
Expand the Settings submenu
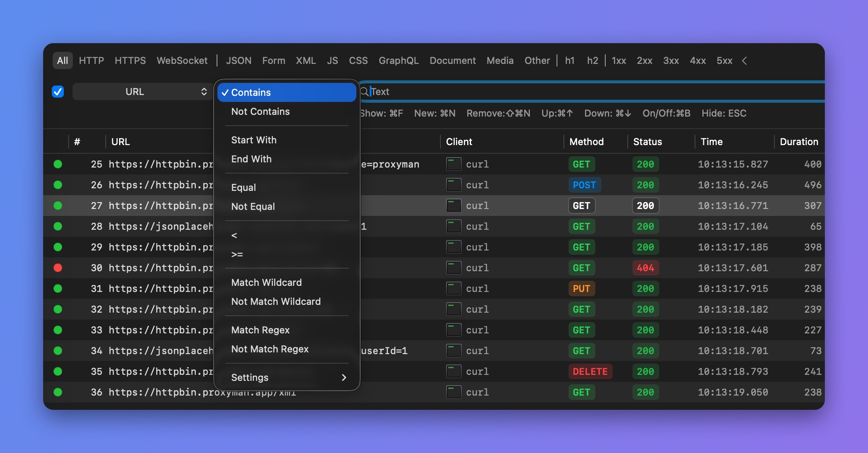[x=287, y=377]
